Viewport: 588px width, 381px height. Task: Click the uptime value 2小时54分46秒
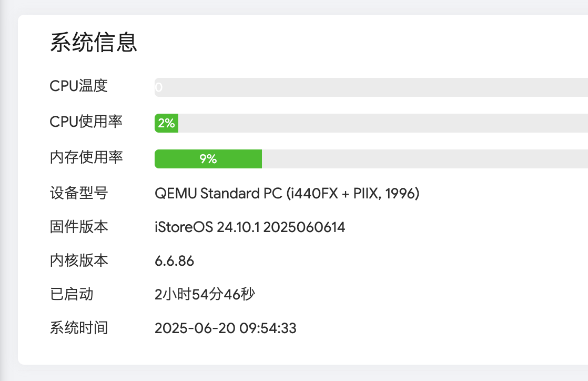click(x=205, y=294)
